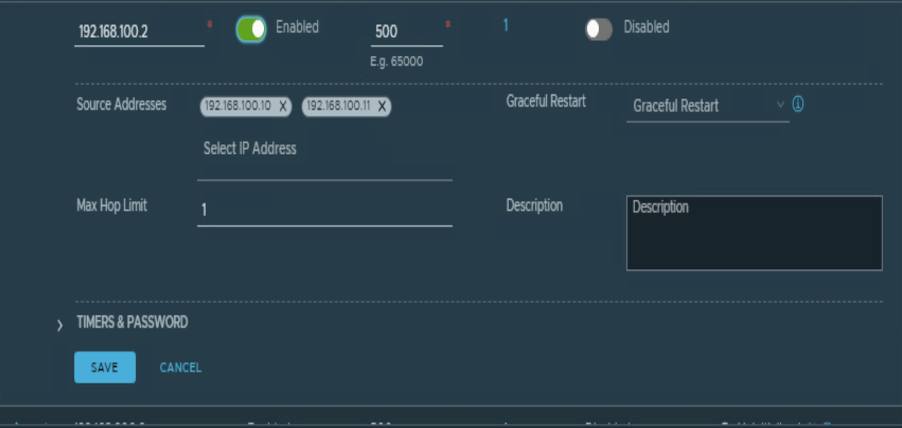Click the Graceful Restart dropdown arrow
This screenshot has width=902, height=428.
[x=780, y=104]
